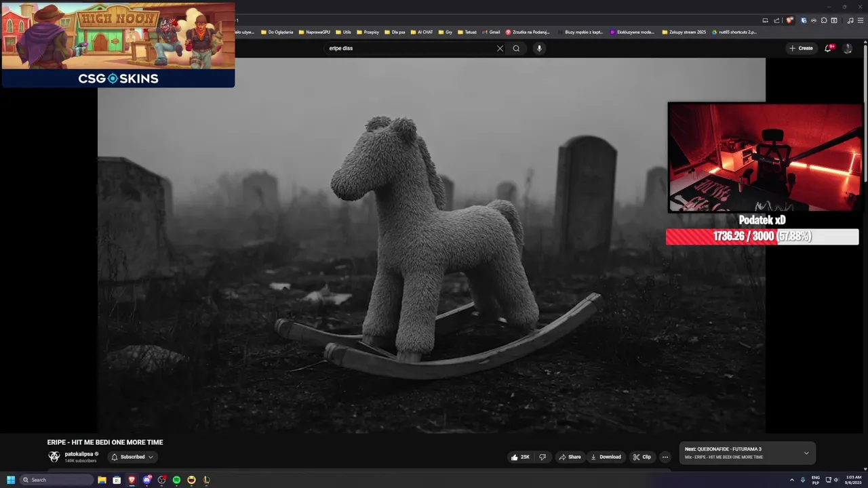Open the extension icon beside Bitwarden

coord(814,20)
